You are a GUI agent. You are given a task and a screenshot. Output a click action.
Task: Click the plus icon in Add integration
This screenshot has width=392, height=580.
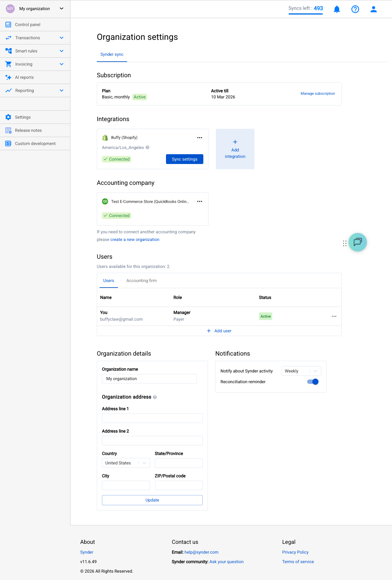coord(235,142)
